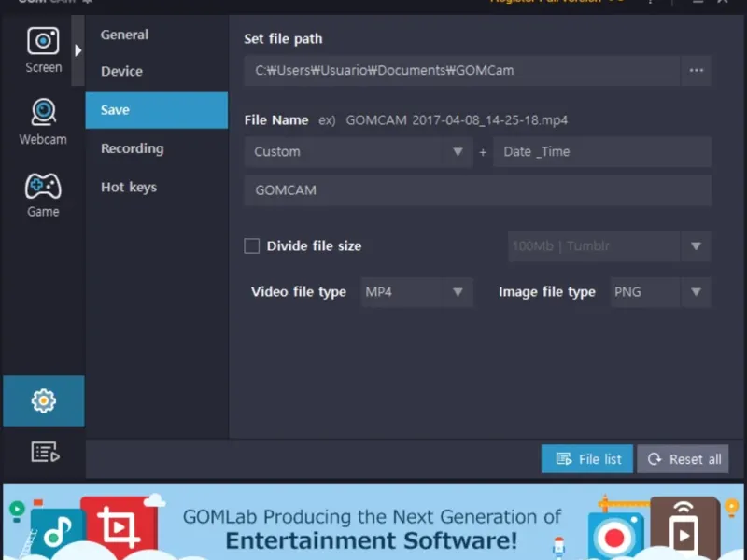
Task: Open the Device settings tab
Action: pos(121,72)
